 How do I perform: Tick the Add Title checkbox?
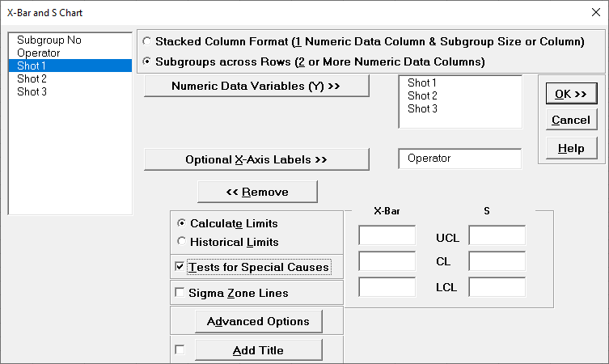tap(180, 349)
